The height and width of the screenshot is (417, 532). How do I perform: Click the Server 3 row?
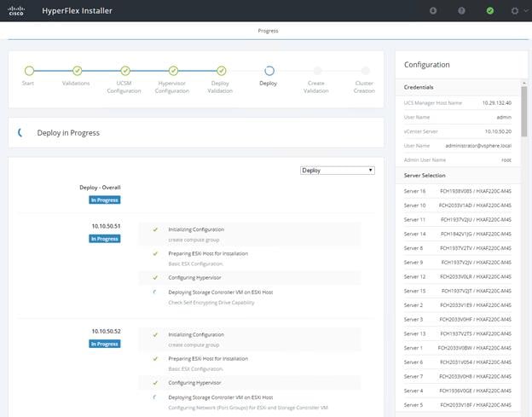(457, 320)
